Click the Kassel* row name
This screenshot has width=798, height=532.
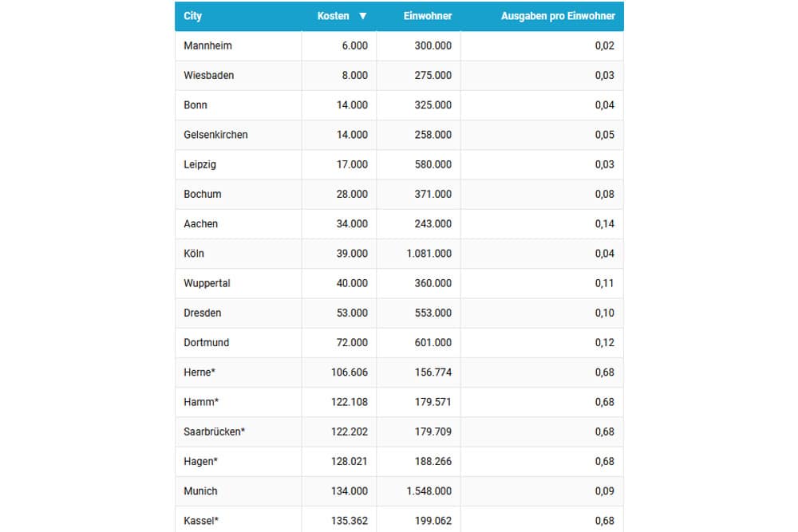pos(201,521)
